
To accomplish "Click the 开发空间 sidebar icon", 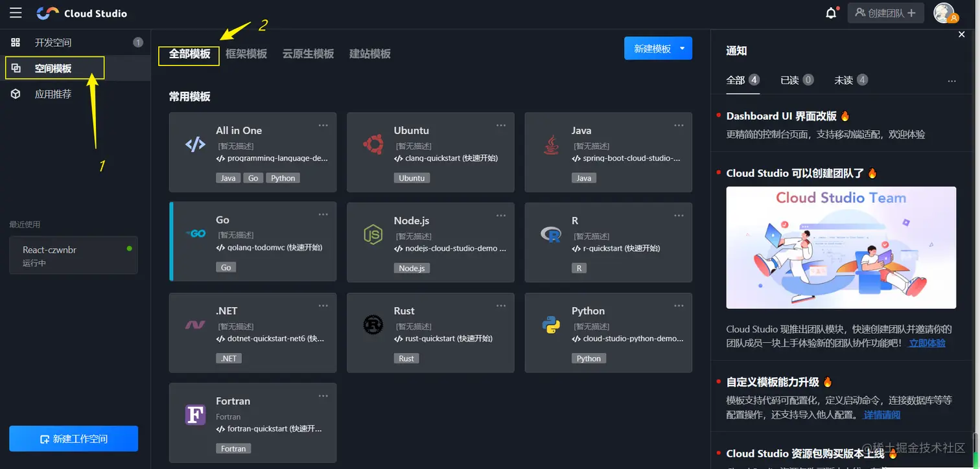I will (16, 43).
